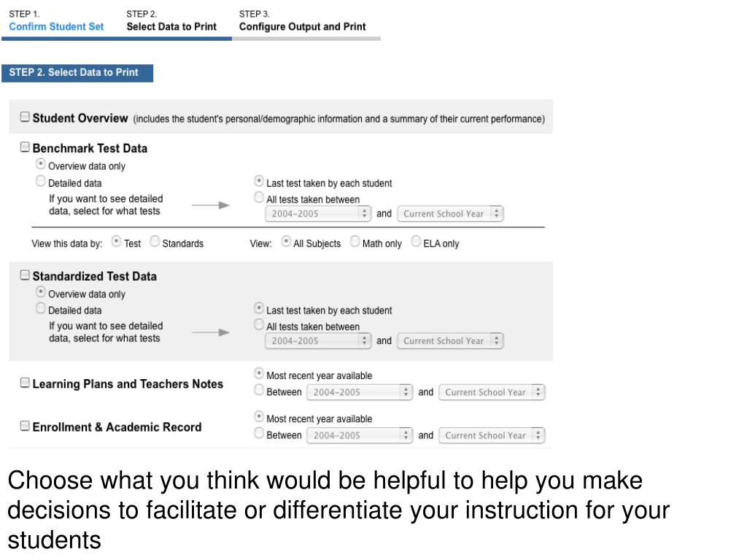Enable Enrollment & Academic Record checkbox
The width and height of the screenshot is (747, 560).
point(25,426)
